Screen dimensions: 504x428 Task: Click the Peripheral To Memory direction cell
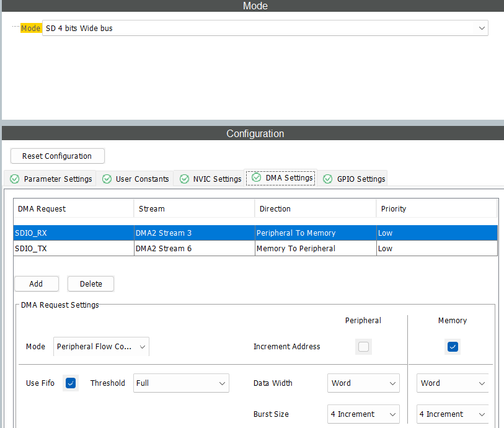click(x=316, y=233)
